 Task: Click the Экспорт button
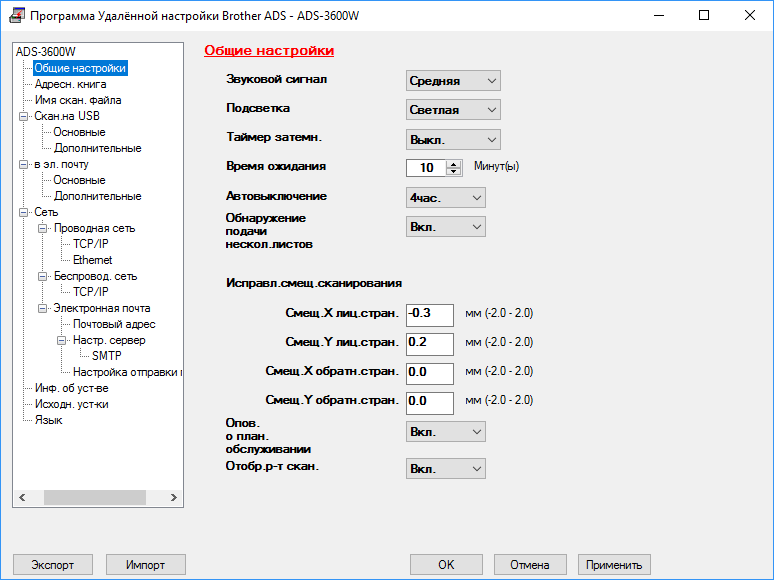(53, 565)
